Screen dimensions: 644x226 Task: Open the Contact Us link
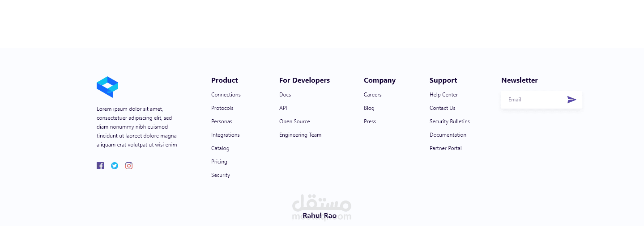click(x=443, y=108)
